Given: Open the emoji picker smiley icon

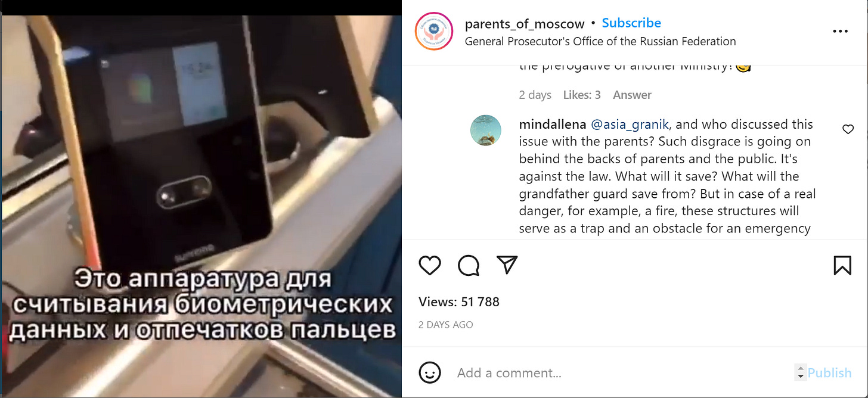Looking at the screenshot, I should (430, 373).
